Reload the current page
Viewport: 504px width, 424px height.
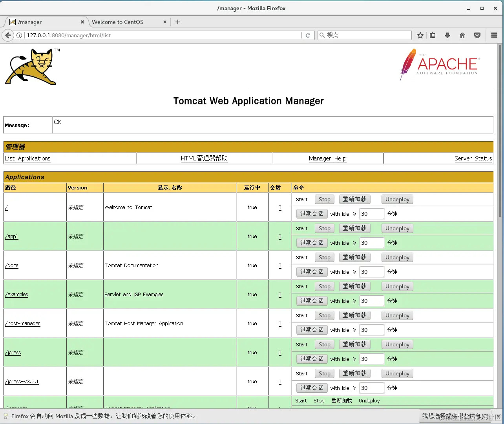tap(308, 35)
